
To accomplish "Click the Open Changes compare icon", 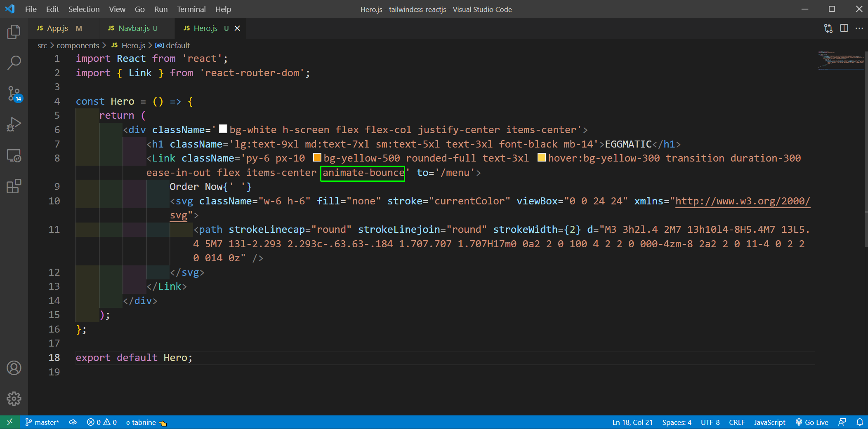I will pyautogui.click(x=828, y=28).
